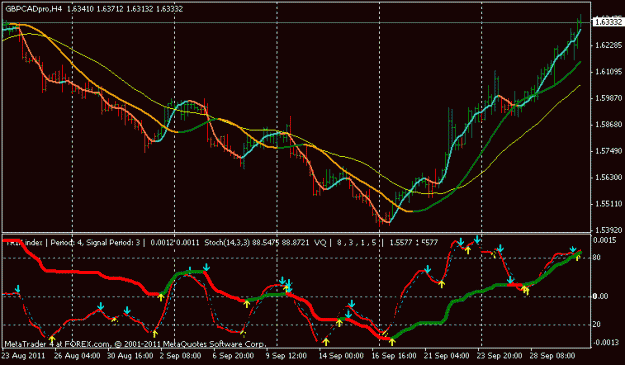Select the 20 level on indicator scale

597,325
